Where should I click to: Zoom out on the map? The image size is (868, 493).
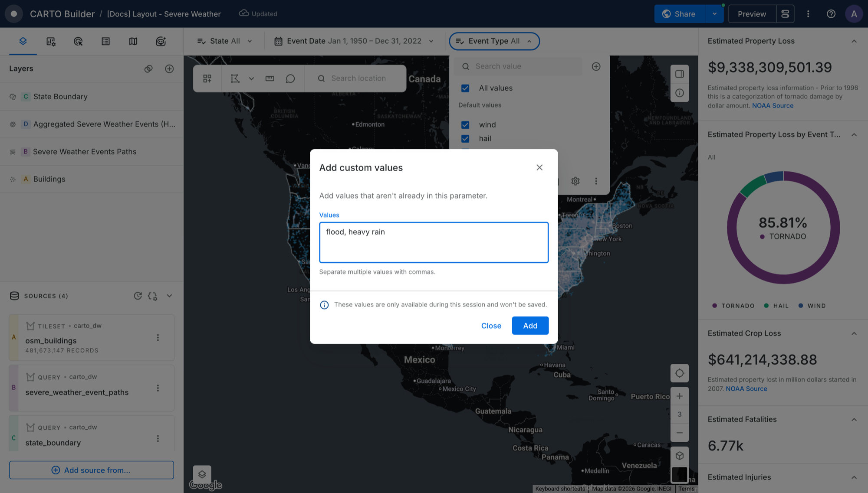click(680, 433)
